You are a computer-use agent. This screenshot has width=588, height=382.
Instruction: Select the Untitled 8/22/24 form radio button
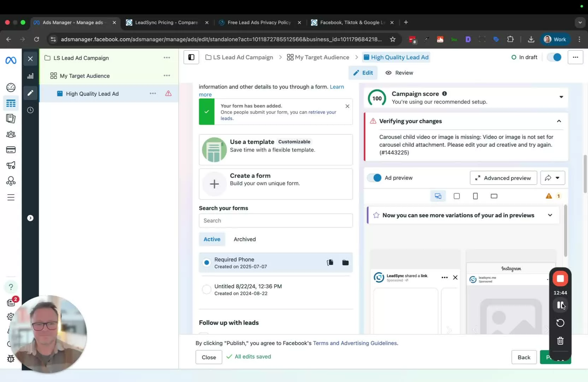[x=206, y=290]
